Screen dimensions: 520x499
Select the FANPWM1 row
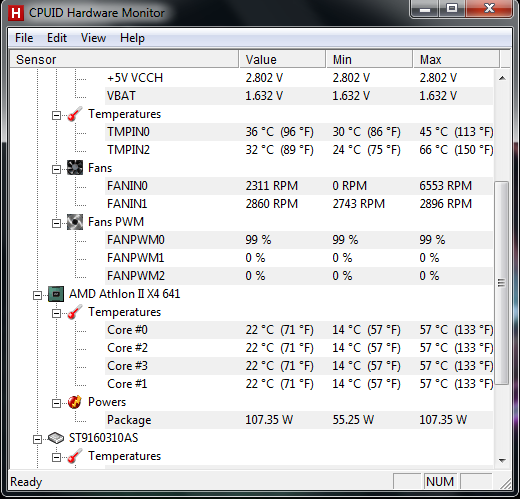299,258
